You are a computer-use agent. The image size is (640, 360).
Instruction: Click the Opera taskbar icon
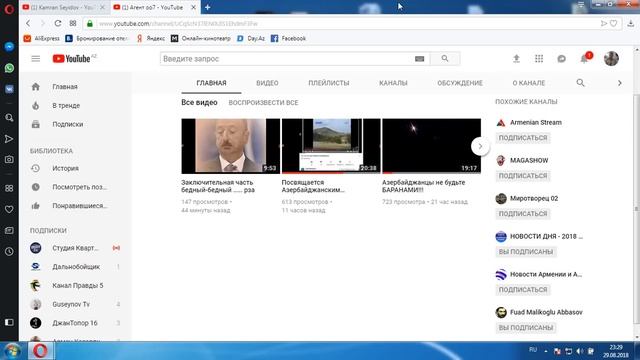click(x=40, y=351)
